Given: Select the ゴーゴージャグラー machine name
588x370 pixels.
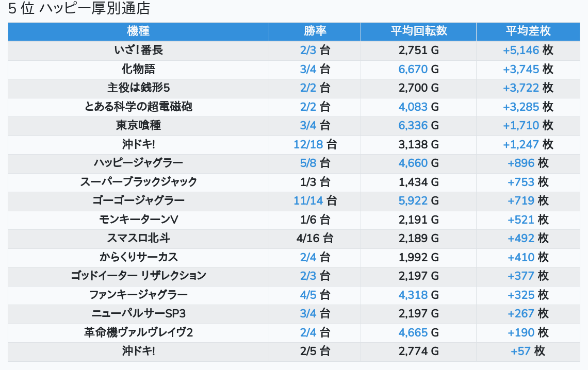Looking at the screenshot, I should [x=138, y=200].
